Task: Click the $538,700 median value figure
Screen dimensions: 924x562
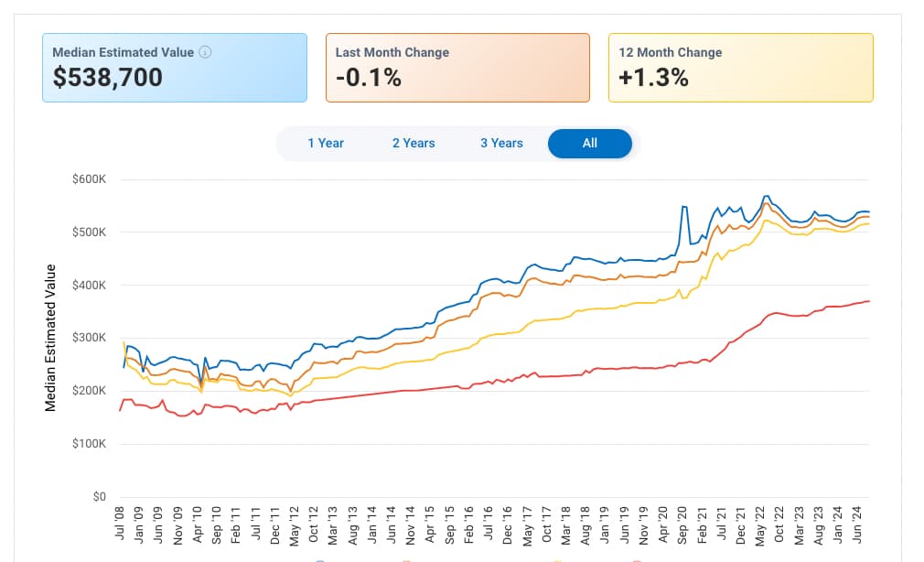Action: (x=108, y=78)
